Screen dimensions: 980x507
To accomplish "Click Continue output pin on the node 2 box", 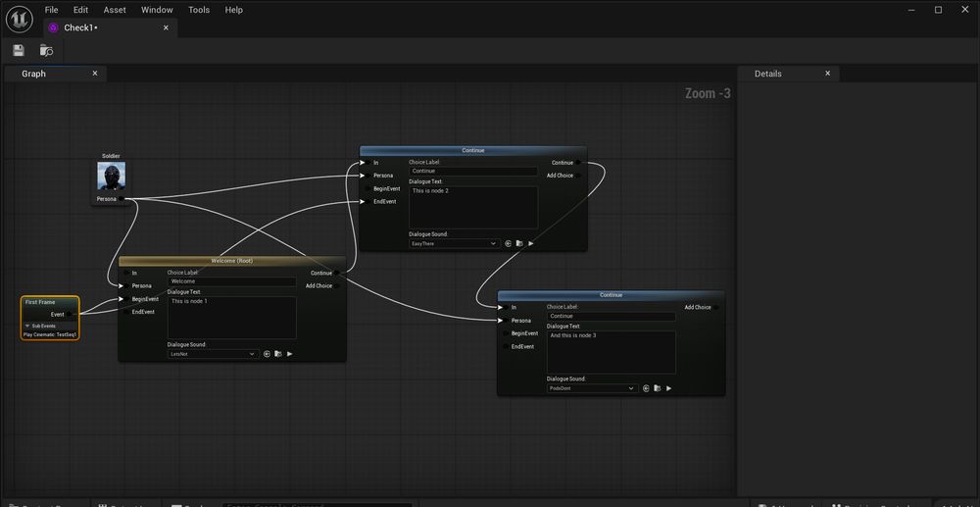I will (578, 163).
